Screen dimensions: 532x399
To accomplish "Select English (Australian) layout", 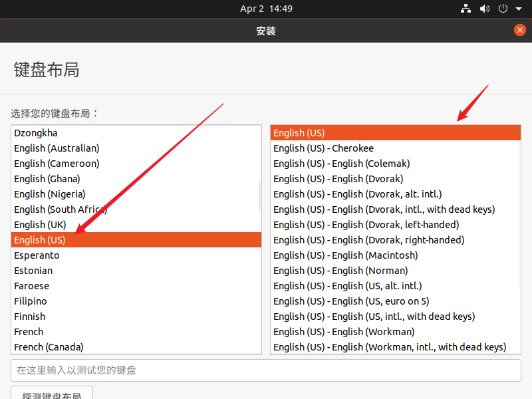I will (136, 148).
